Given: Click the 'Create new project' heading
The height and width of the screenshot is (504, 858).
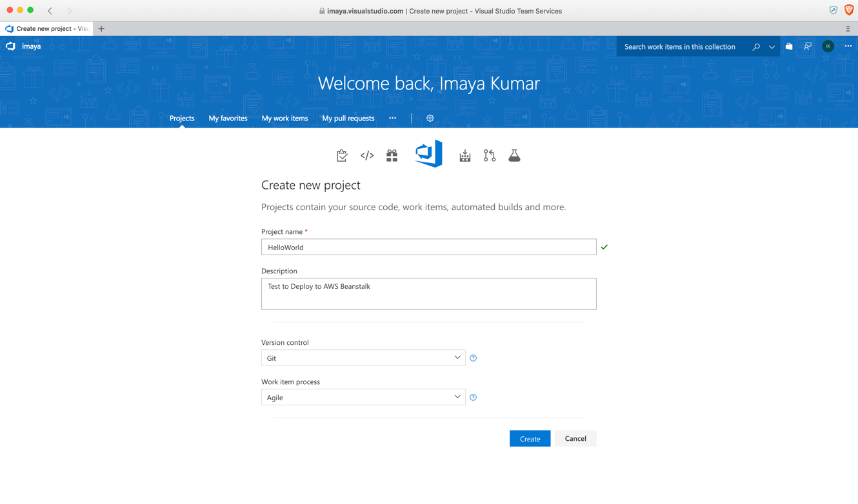Looking at the screenshot, I should click(x=311, y=185).
